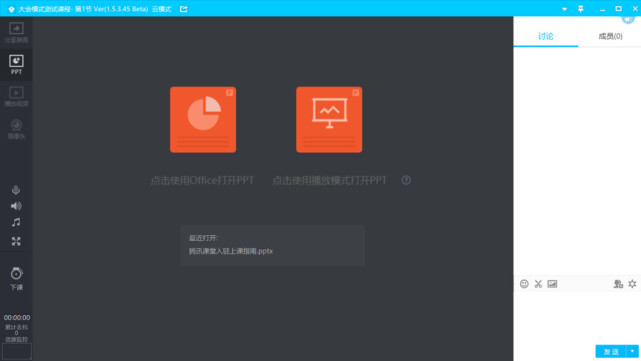Click the app logo in title bar

click(x=11, y=9)
